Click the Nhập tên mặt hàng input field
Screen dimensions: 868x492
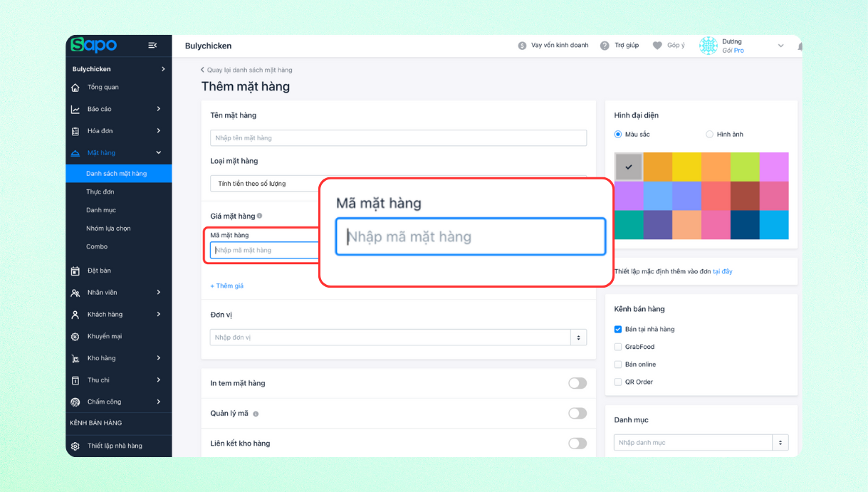[399, 138]
